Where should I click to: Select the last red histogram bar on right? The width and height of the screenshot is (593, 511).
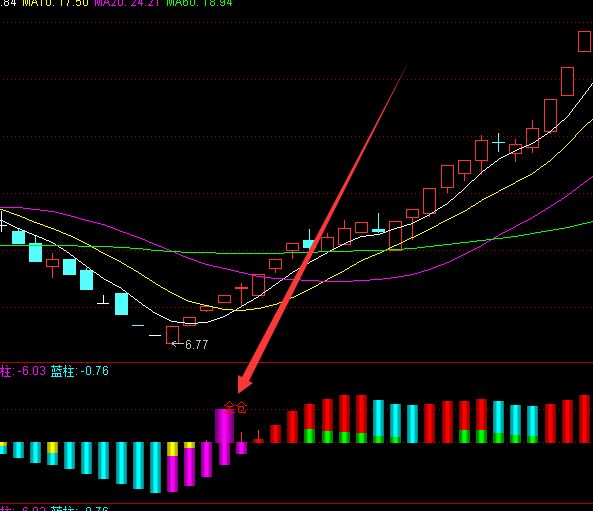coord(584,419)
